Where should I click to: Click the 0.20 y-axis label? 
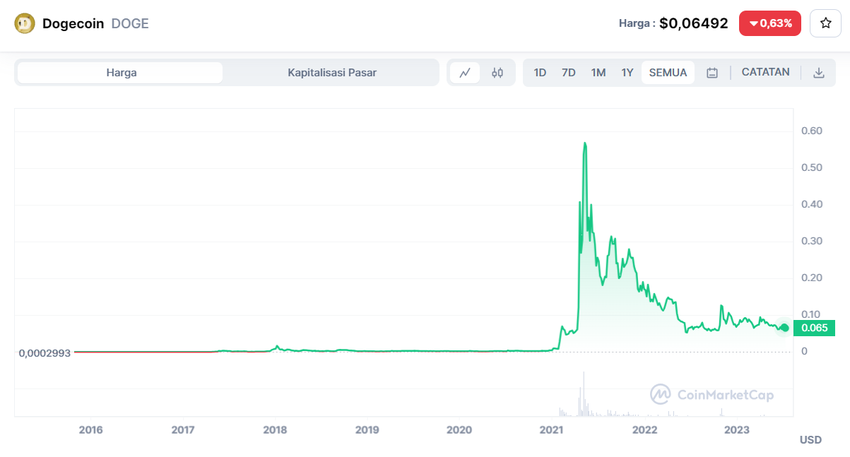(812, 278)
